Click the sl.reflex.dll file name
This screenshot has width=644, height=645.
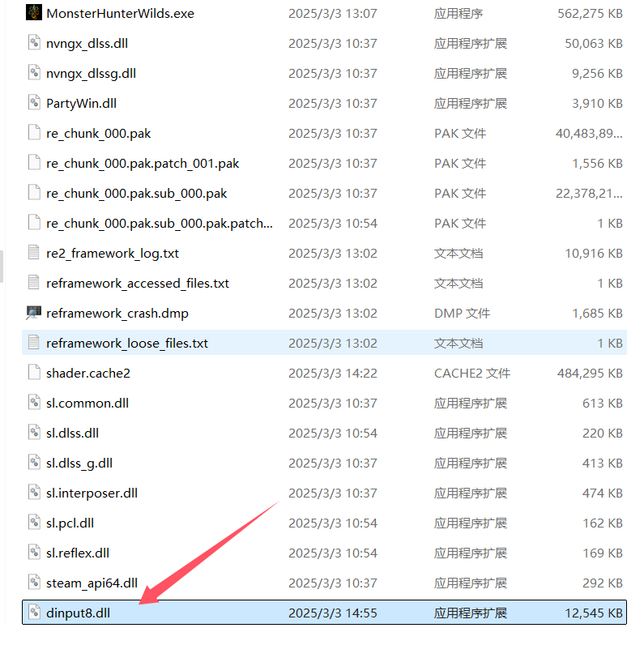pos(78,553)
